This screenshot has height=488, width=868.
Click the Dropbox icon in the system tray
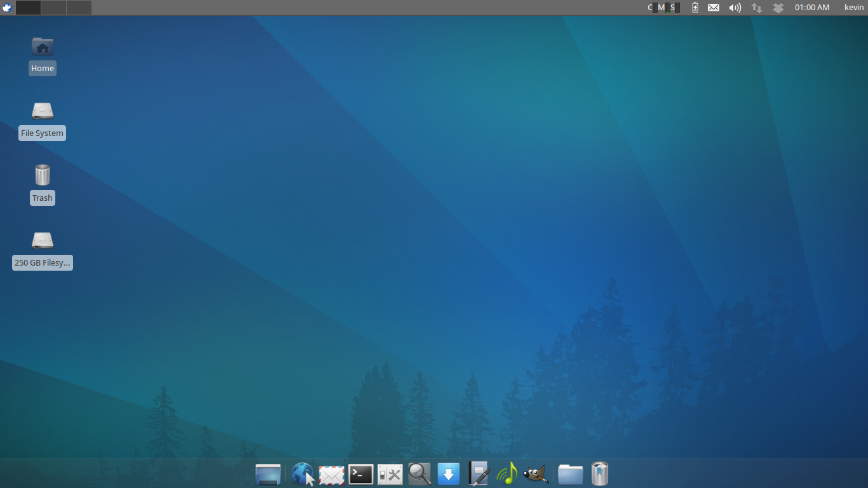click(778, 7)
